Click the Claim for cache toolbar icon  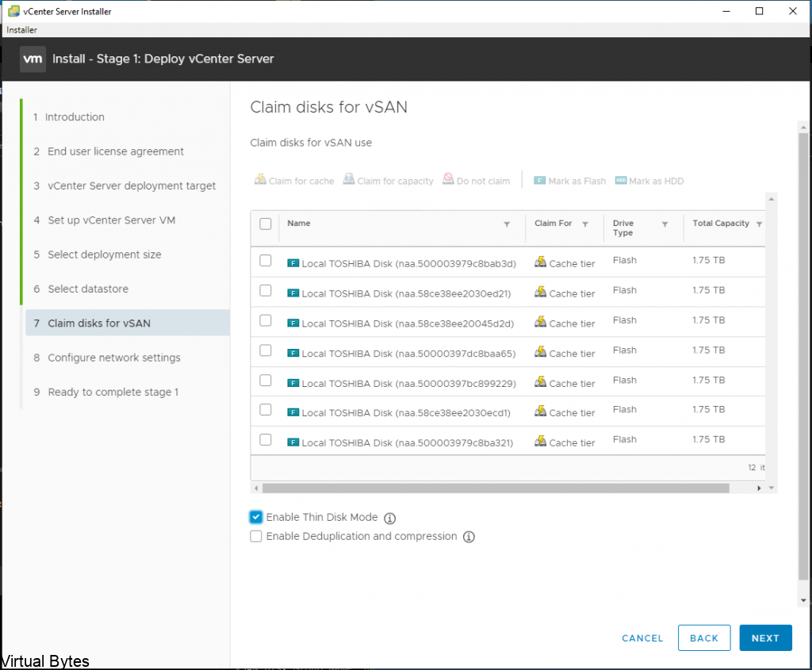[260, 180]
